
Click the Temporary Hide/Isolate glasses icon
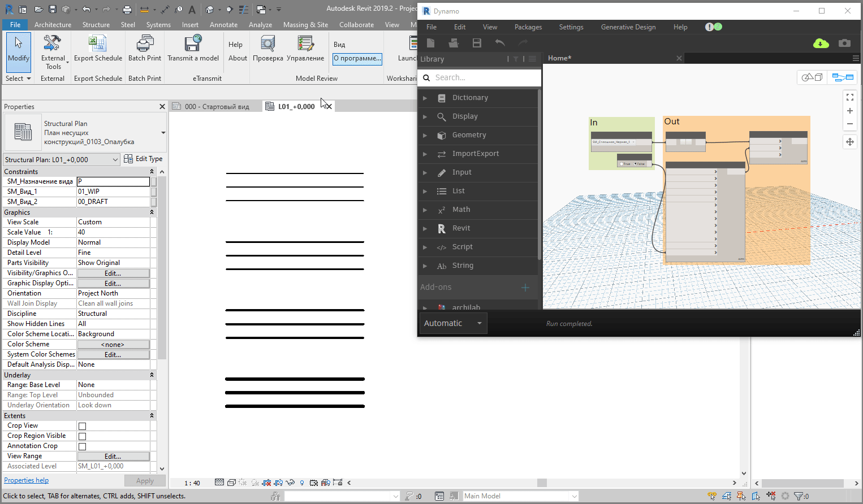(x=291, y=483)
